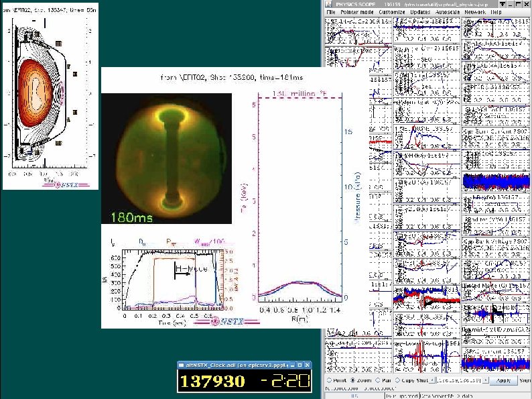Open the Autoscale menu
Screen dimensions: 532x399
coord(448,12)
